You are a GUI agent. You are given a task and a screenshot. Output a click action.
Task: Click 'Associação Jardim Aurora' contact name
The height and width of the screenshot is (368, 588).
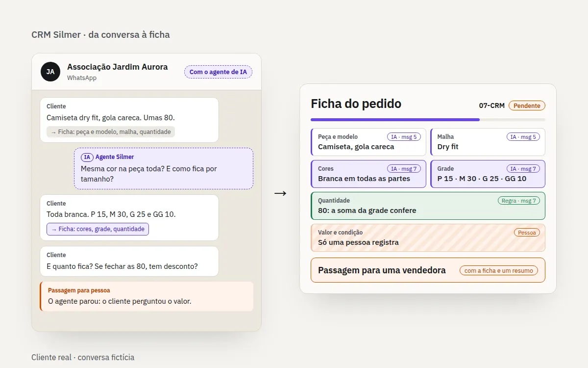coord(117,67)
